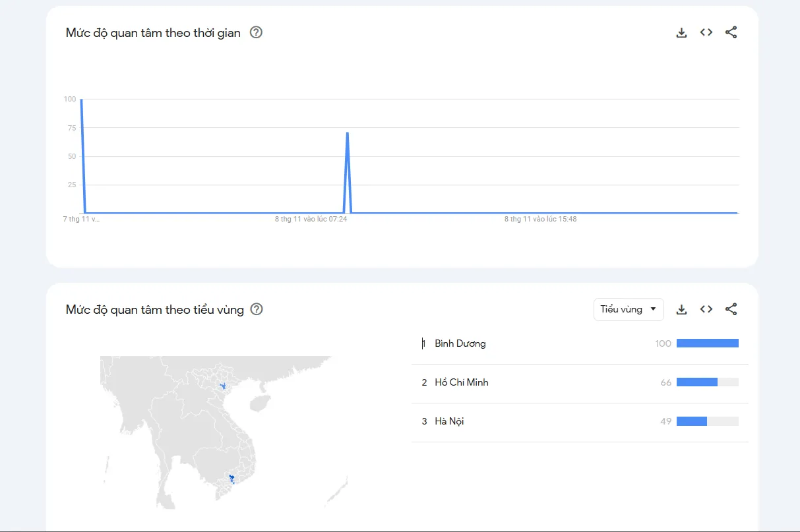Click the highlighted region on the Vietnam map

point(231,476)
